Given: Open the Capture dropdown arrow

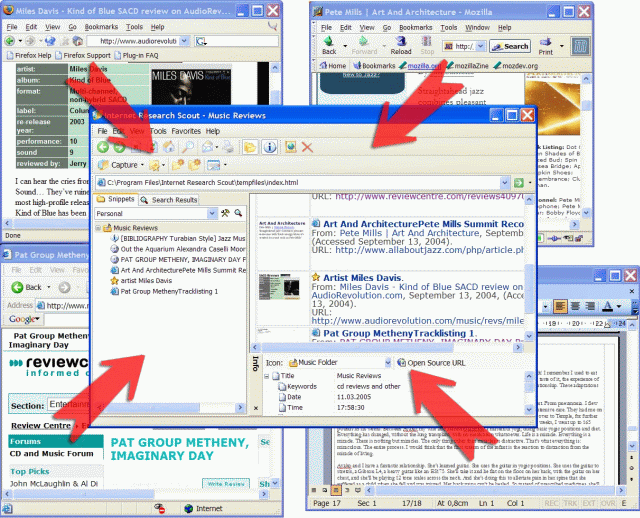Looking at the screenshot, I should [142, 165].
